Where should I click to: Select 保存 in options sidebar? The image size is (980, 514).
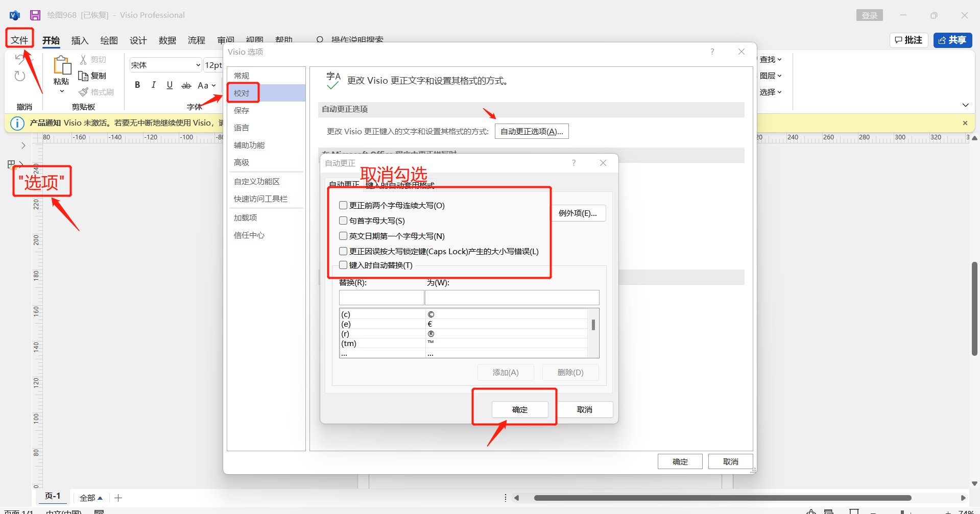tap(266, 110)
